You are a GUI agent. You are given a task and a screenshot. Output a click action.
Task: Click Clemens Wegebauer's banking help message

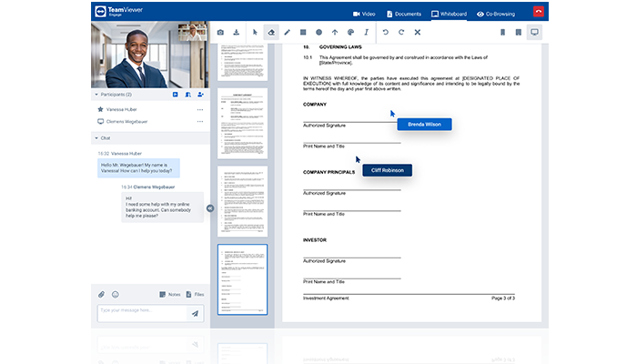click(x=162, y=207)
